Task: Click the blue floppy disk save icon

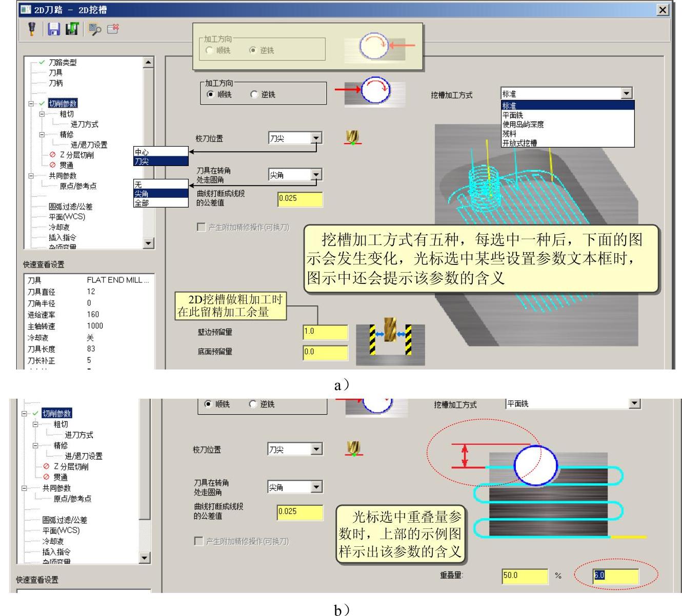Action: 53,29
